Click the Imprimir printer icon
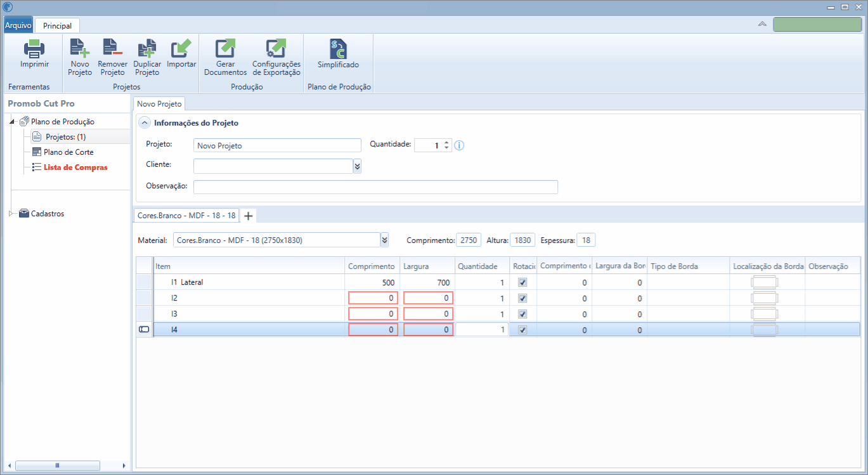 click(34, 49)
